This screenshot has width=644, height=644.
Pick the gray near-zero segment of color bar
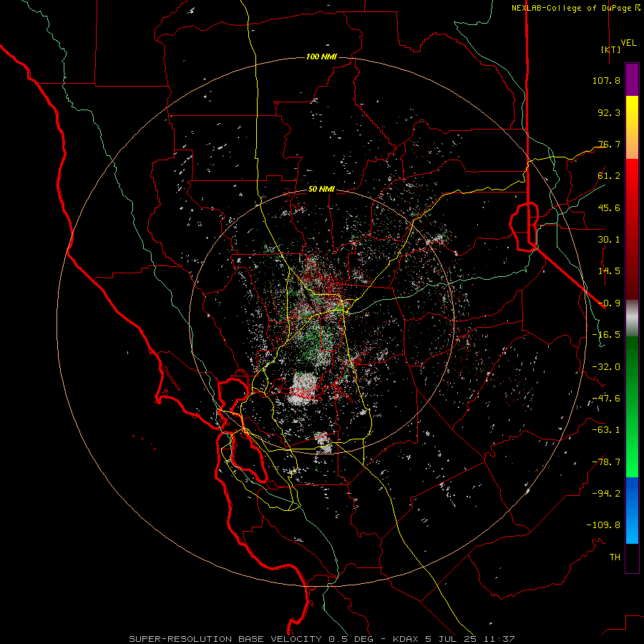(632, 318)
